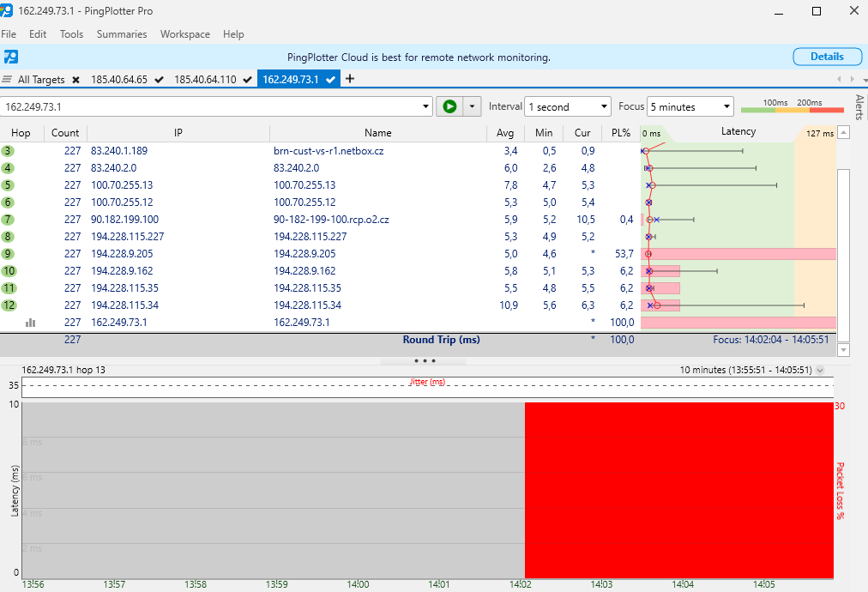Click the green start trace button
This screenshot has width=868, height=592.
(449, 106)
